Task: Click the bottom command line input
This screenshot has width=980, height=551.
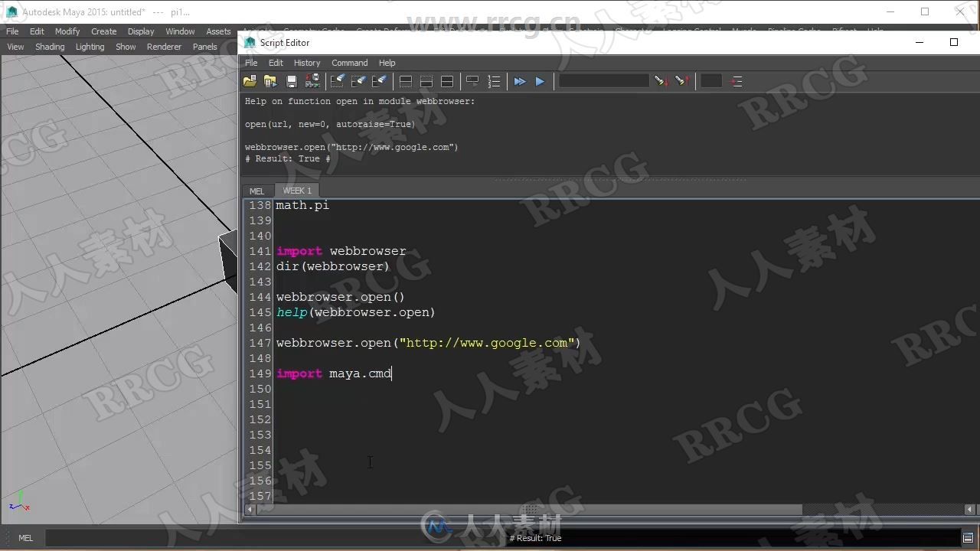Action: (273, 538)
